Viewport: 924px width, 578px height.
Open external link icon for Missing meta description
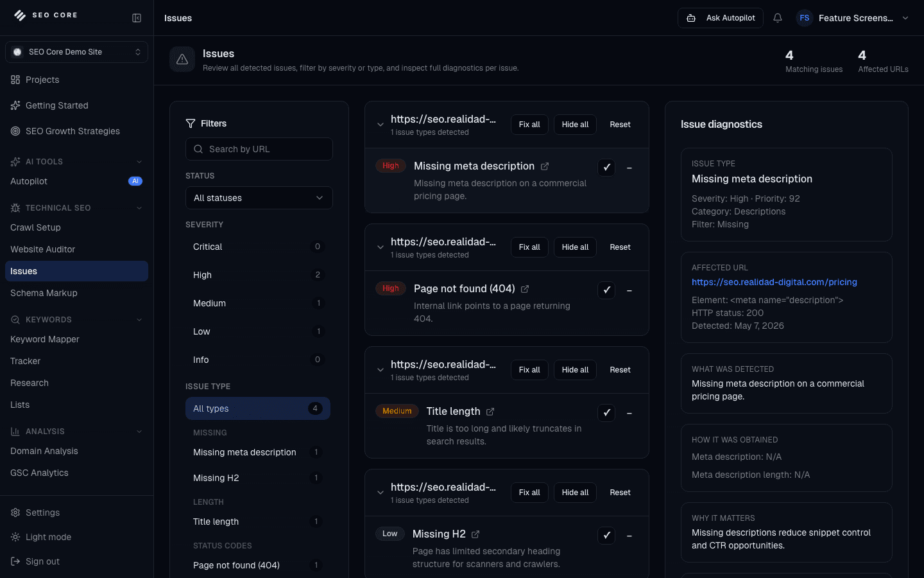click(545, 166)
